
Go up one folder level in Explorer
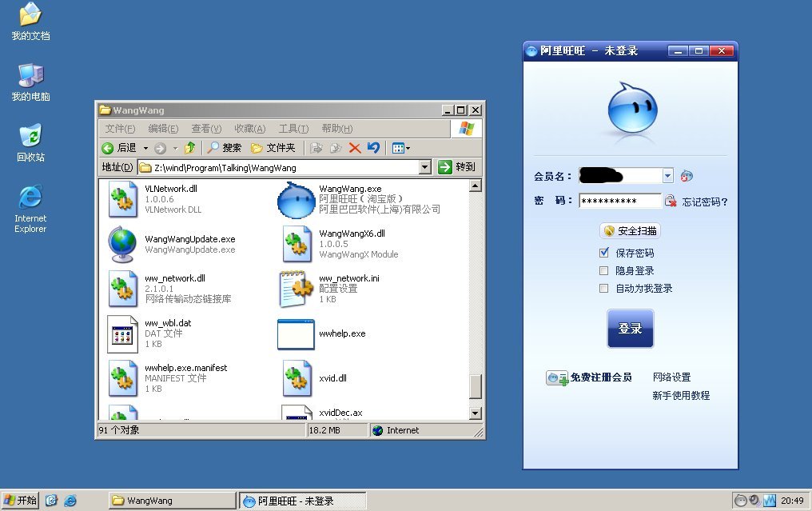tap(189, 148)
